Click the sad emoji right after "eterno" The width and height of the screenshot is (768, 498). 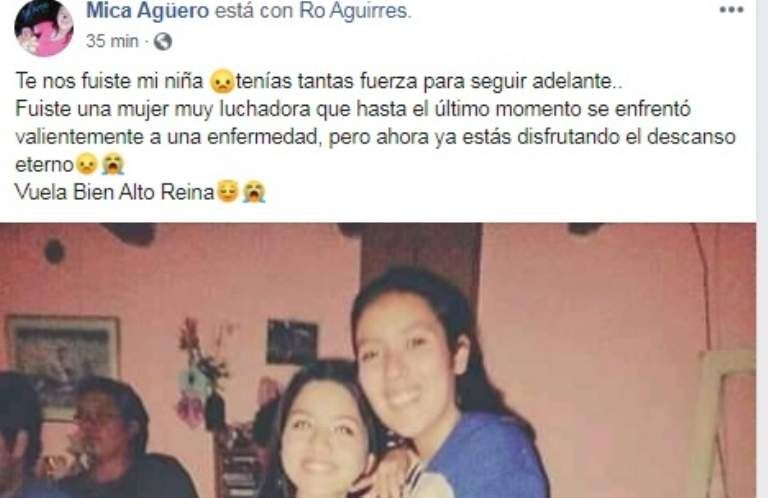click(x=87, y=164)
